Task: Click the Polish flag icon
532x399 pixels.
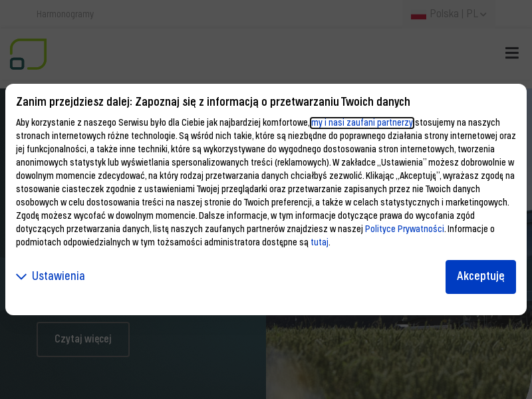Action: tap(418, 14)
